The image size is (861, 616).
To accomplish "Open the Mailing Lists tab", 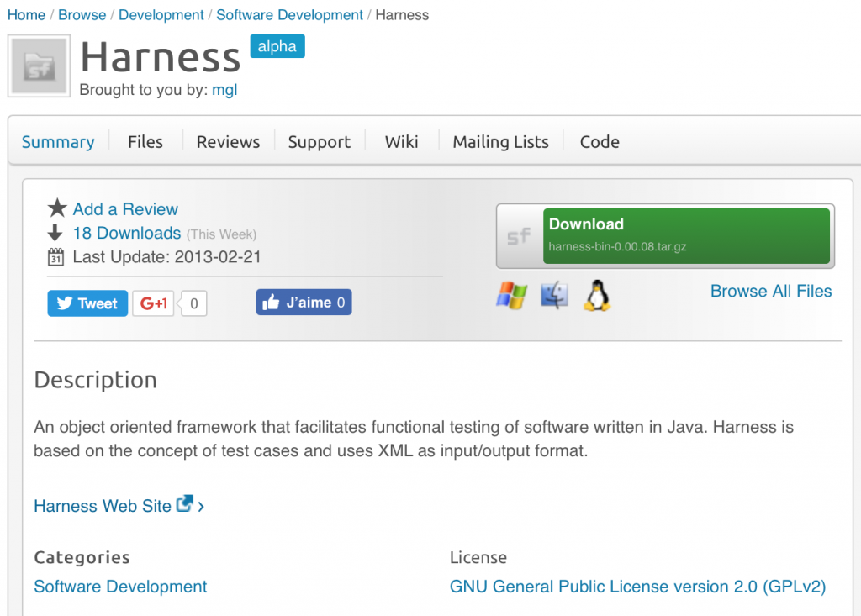I will click(499, 141).
